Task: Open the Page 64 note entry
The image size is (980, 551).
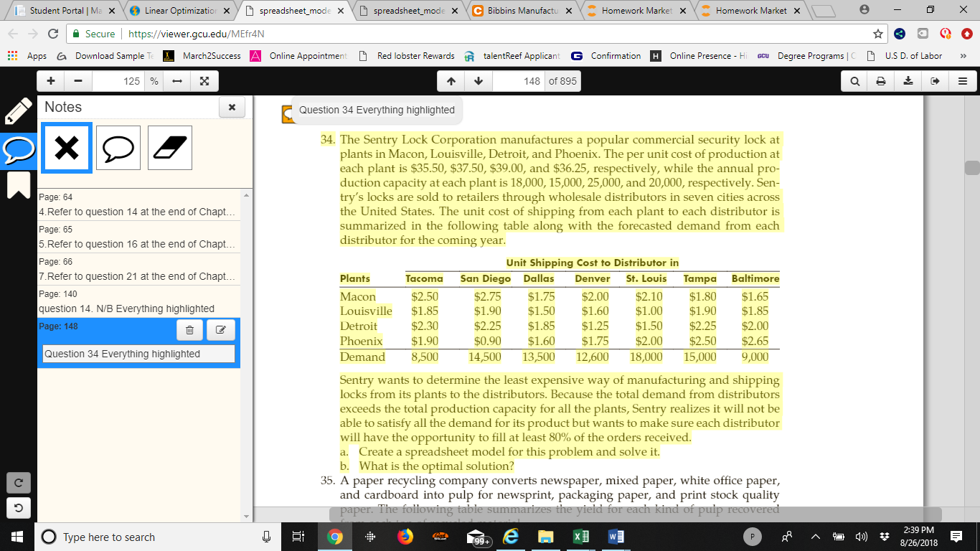Action: pos(138,204)
